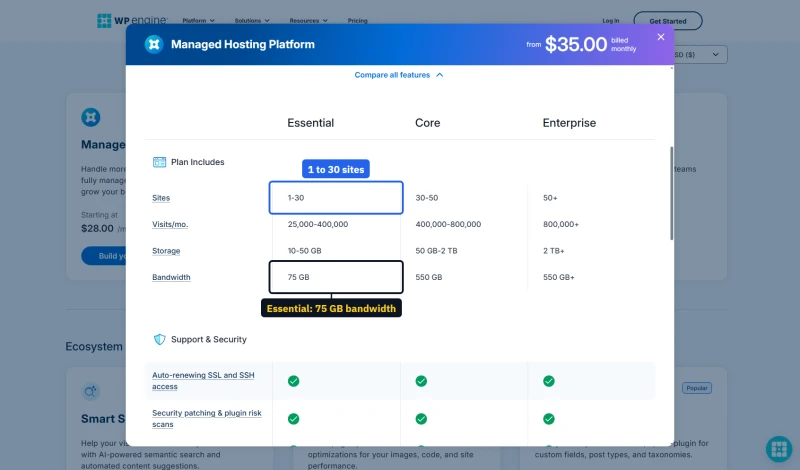Open the chat widget icon at bottom right
The height and width of the screenshot is (470, 800).
[779, 449]
